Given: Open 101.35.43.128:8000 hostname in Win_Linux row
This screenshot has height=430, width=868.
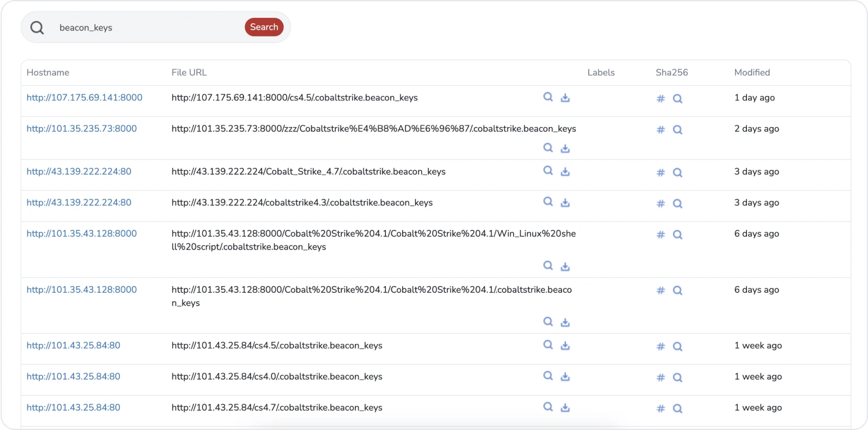Looking at the screenshot, I should 82,234.
